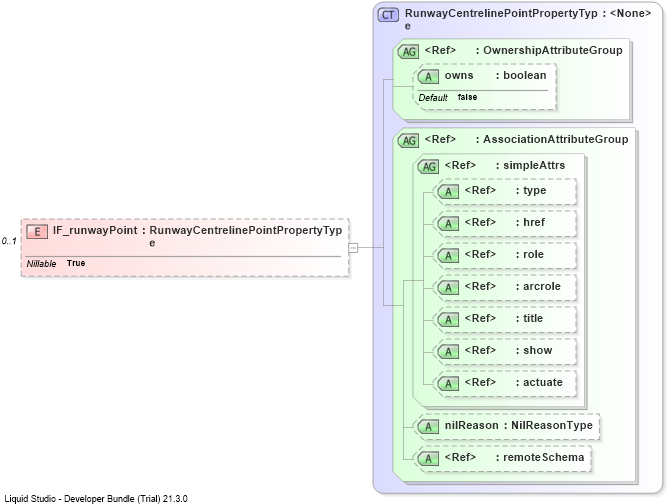The width and height of the screenshot is (667, 504).
Task: Click the Liquid Studio Developer Bundle text
Action: [x=96, y=498]
